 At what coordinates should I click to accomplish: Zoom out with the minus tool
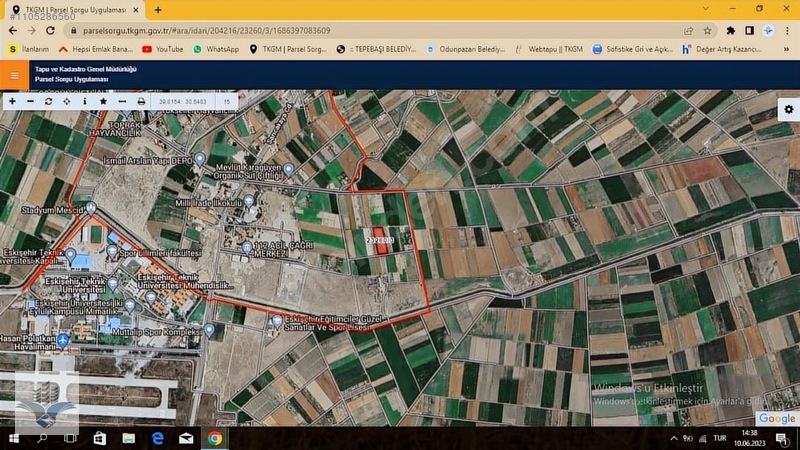point(31,102)
